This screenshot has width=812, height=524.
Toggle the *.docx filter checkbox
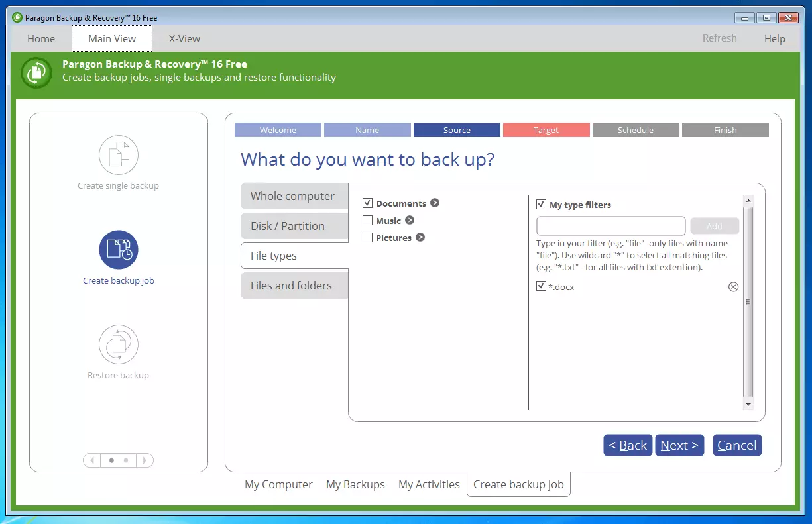pyautogui.click(x=541, y=286)
